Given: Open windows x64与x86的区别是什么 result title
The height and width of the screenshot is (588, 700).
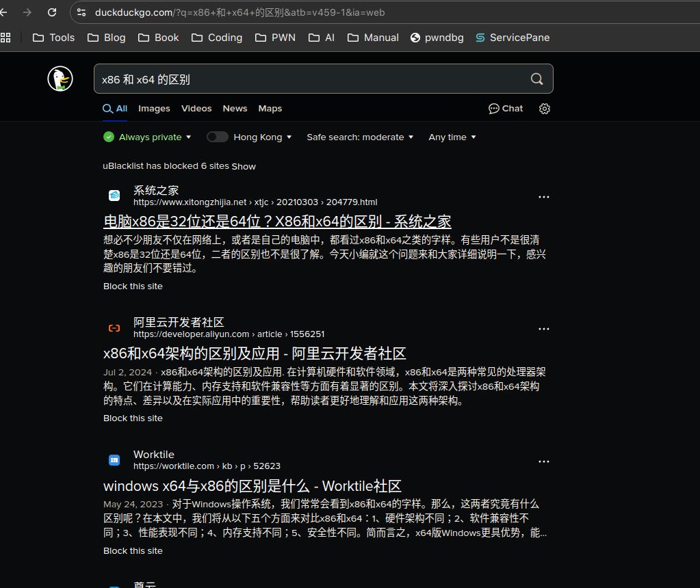Looking at the screenshot, I should pyautogui.click(x=252, y=486).
